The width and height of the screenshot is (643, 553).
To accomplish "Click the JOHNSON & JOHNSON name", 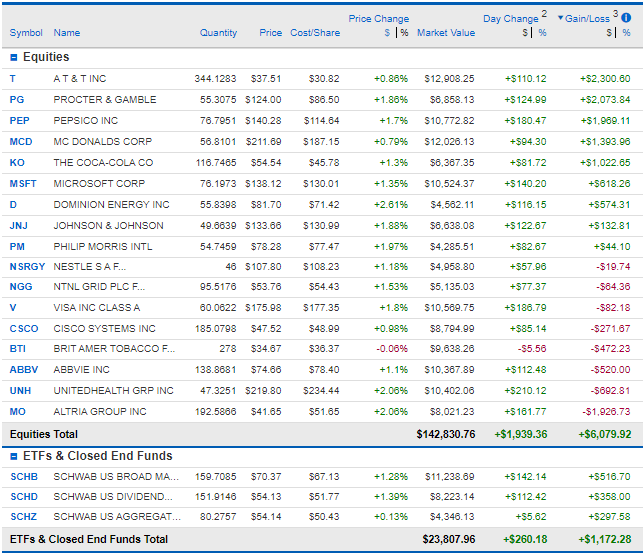I will click(108, 225).
